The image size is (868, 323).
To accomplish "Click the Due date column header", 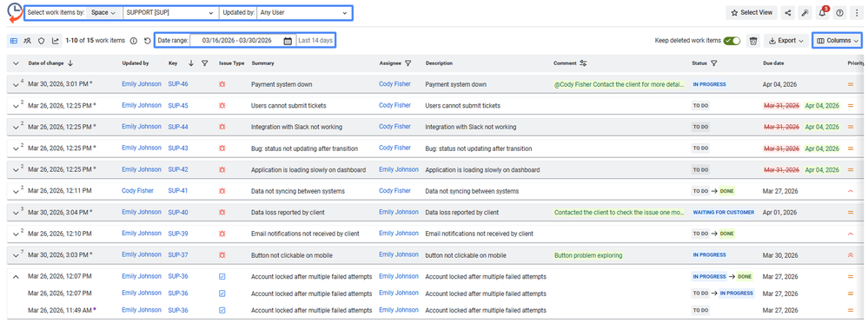I will coord(773,63).
